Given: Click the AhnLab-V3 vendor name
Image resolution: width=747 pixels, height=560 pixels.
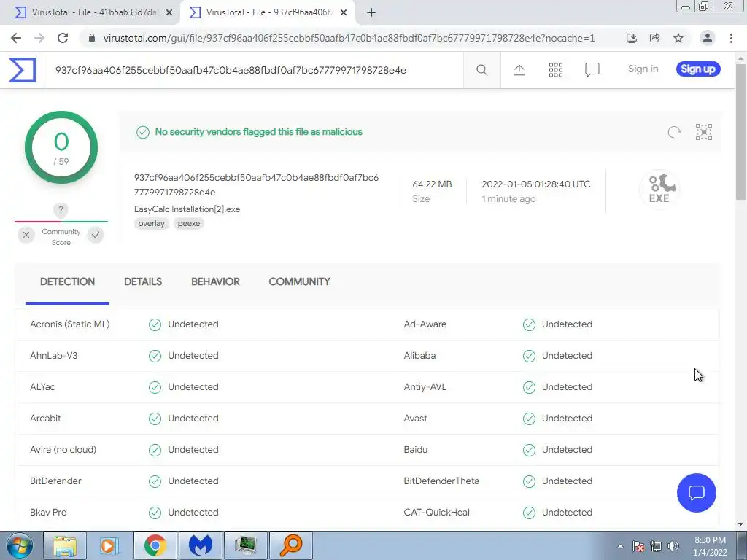Looking at the screenshot, I should click(53, 356).
